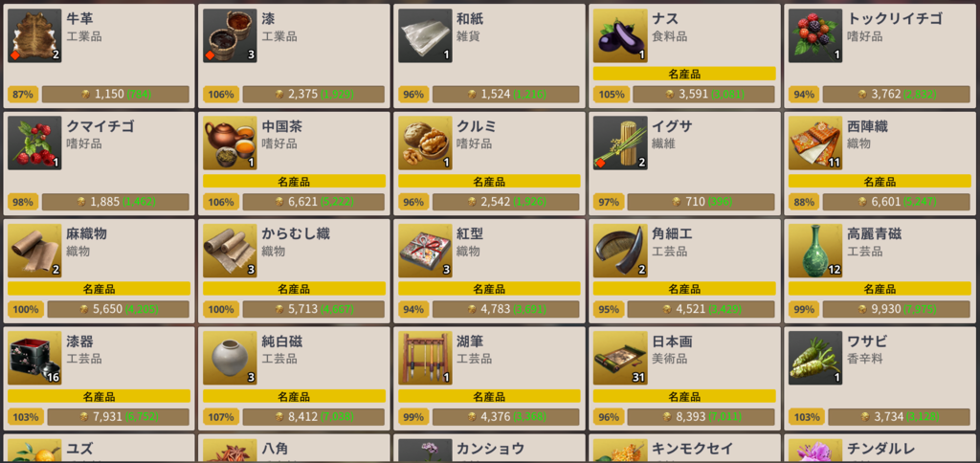This screenshot has height=463, width=980.
Task: Select the 純白磁 white porcelain jar icon
Action: (x=230, y=358)
